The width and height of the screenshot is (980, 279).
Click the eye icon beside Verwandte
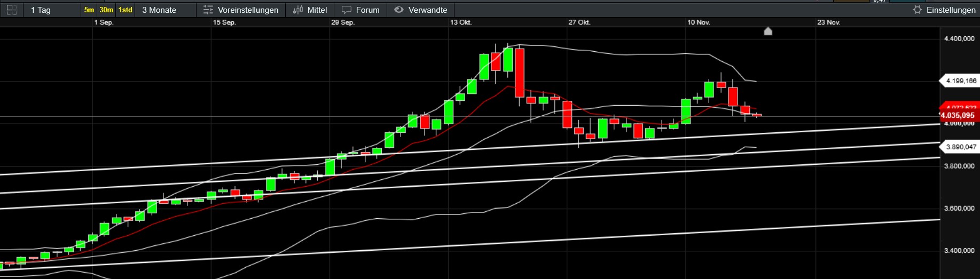pyautogui.click(x=398, y=10)
